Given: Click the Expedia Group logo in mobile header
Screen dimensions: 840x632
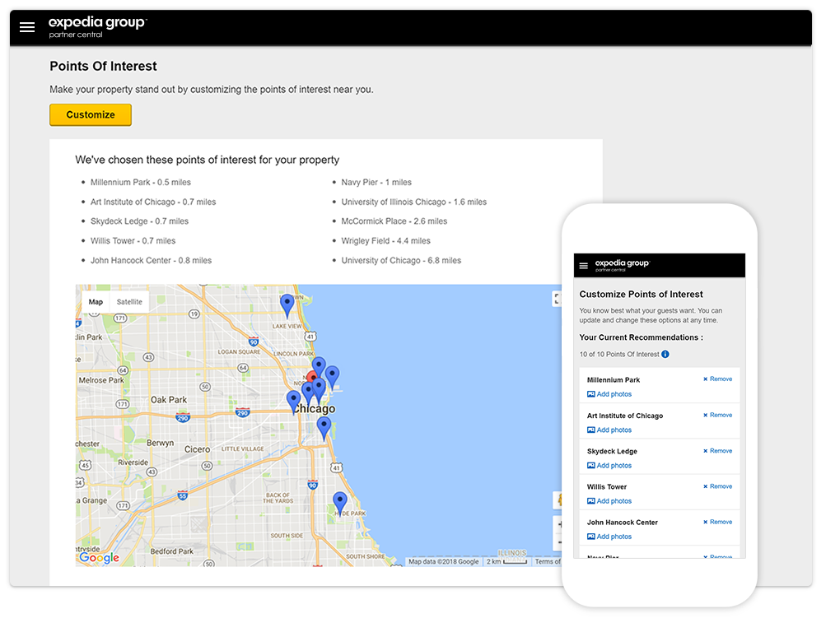Looking at the screenshot, I should (622, 265).
